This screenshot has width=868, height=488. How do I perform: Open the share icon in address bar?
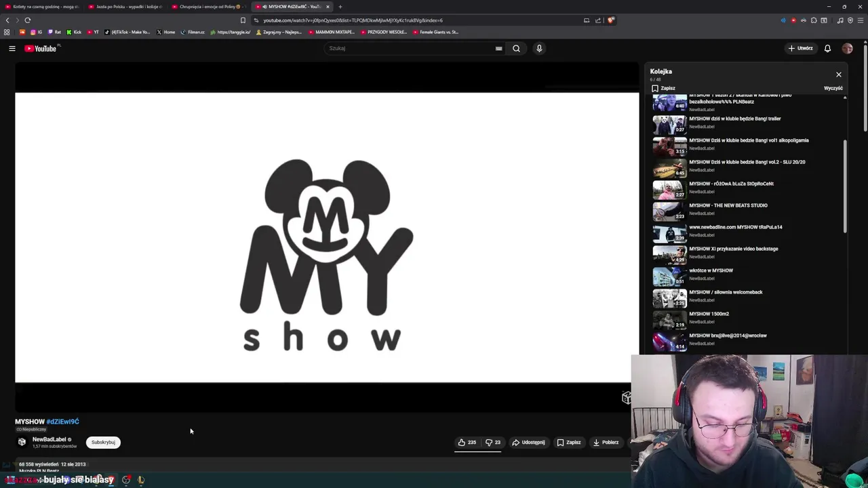pyautogui.click(x=598, y=20)
